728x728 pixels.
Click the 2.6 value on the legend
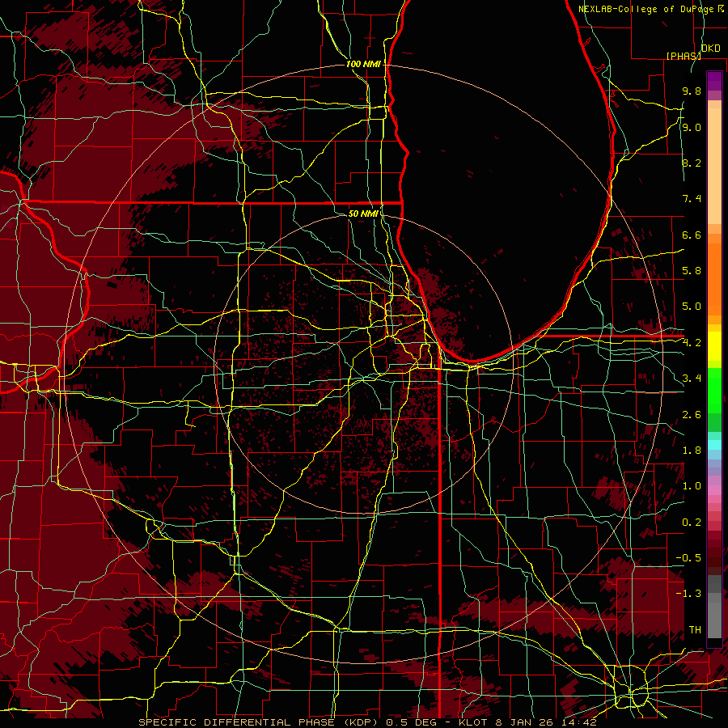[x=692, y=415]
